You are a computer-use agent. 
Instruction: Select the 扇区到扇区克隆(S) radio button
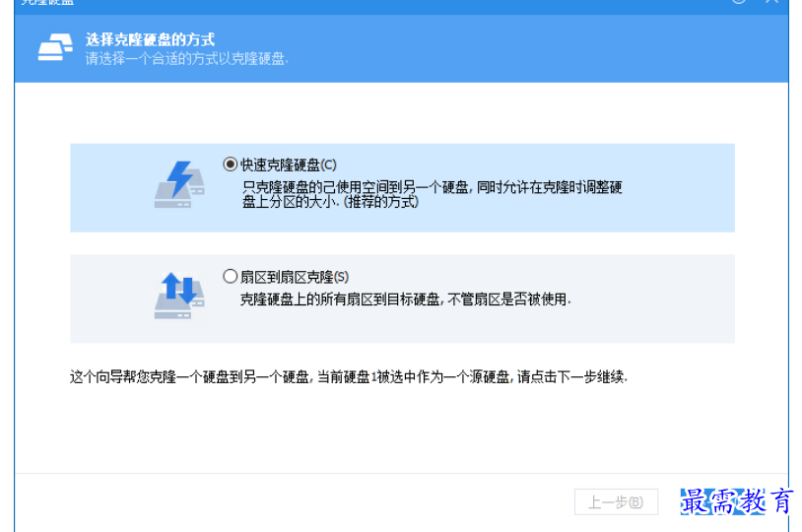(231, 276)
